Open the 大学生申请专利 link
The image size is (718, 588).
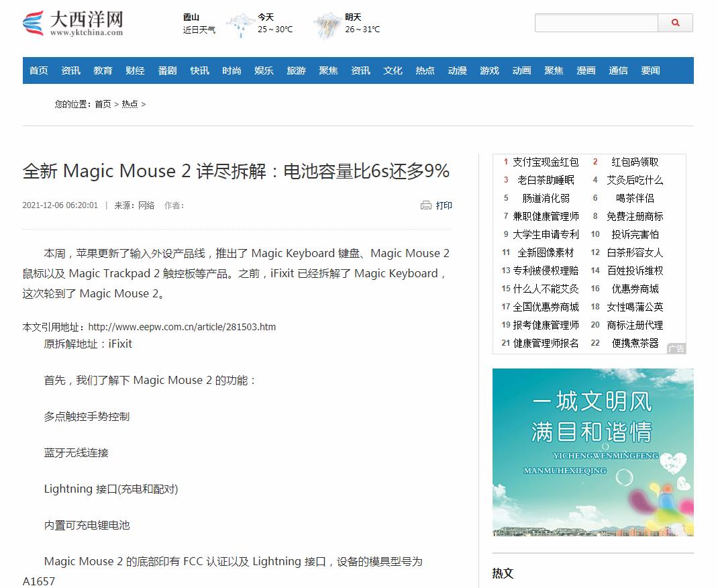pyautogui.click(x=546, y=234)
